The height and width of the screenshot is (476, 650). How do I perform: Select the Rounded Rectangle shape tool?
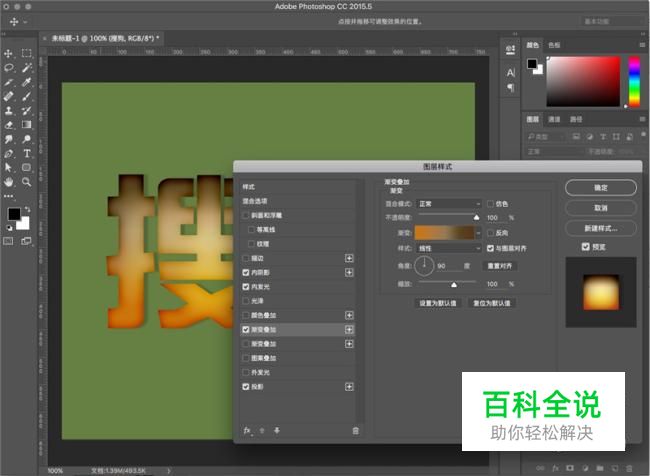tap(27, 168)
